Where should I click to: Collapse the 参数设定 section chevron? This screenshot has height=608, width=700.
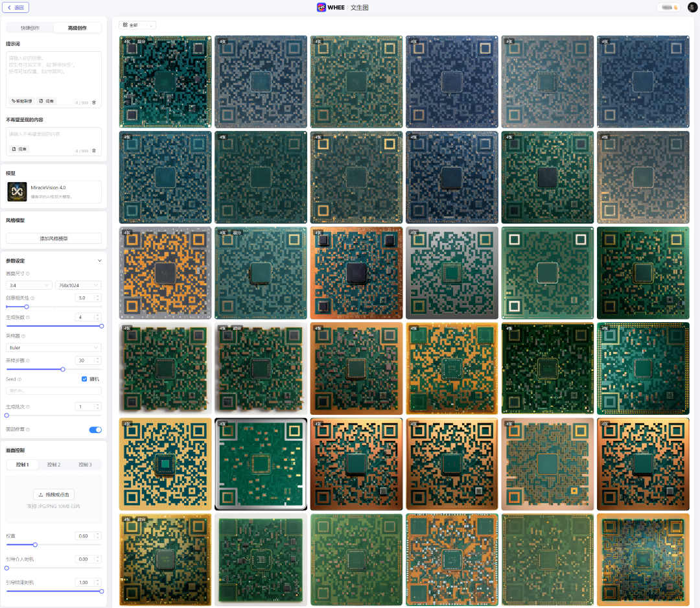point(100,261)
